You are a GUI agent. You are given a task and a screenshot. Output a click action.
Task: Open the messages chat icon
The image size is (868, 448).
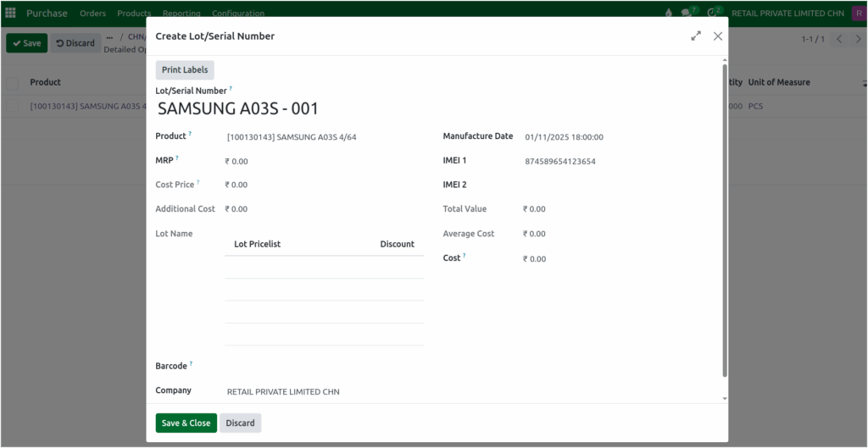[x=687, y=14]
